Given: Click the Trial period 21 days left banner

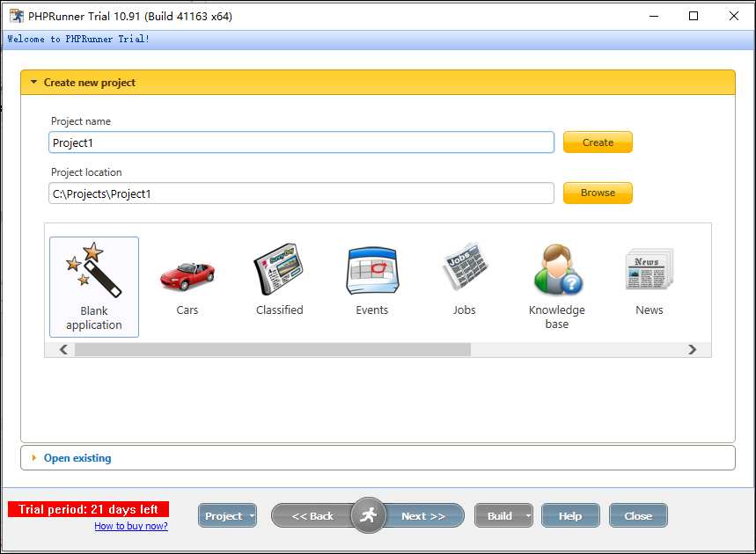Looking at the screenshot, I should pyautogui.click(x=88, y=509).
